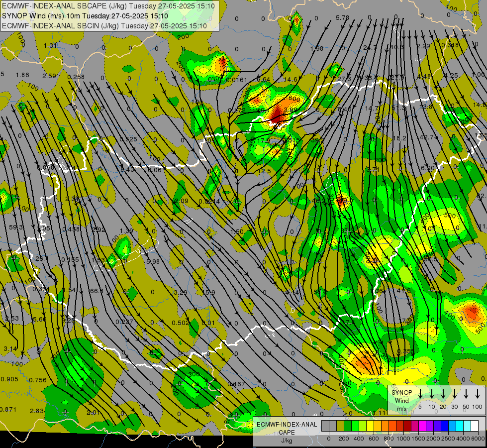Image resolution: width=487 pixels, height=448 pixels.
Task: Click the 0.467 value on the map
Action: point(236,384)
